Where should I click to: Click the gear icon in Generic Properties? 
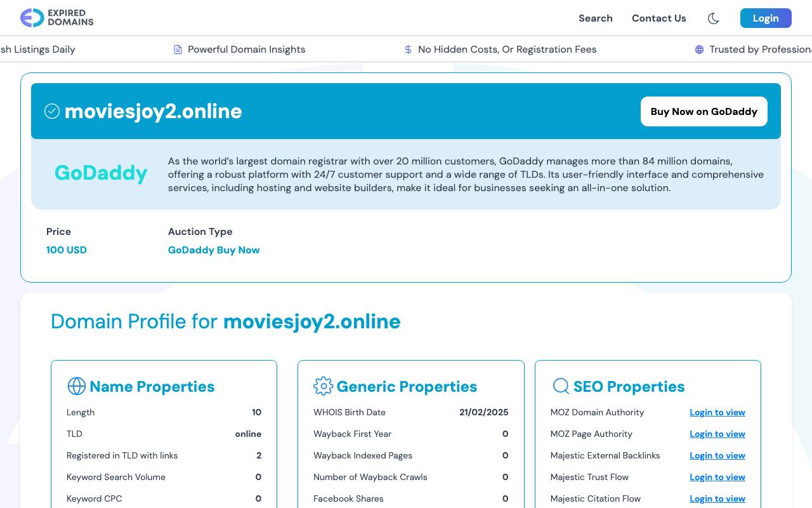[x=323, y=386]
